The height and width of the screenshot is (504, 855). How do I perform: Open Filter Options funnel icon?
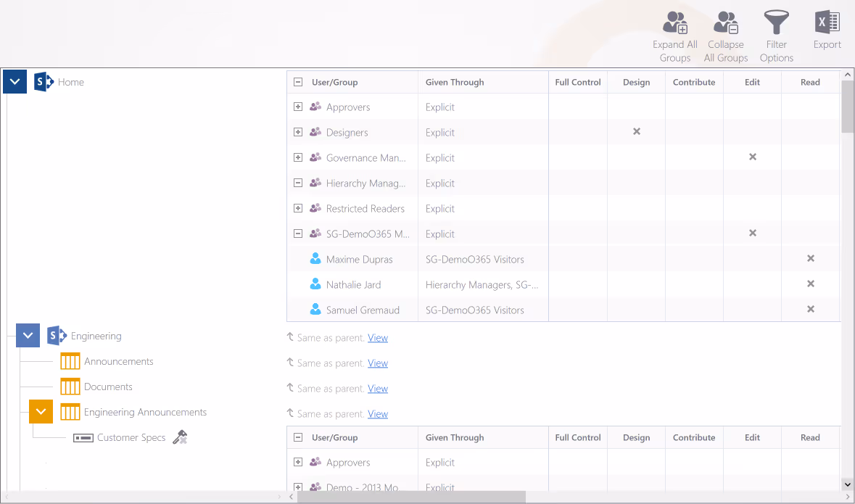click(x=777, y=22)
